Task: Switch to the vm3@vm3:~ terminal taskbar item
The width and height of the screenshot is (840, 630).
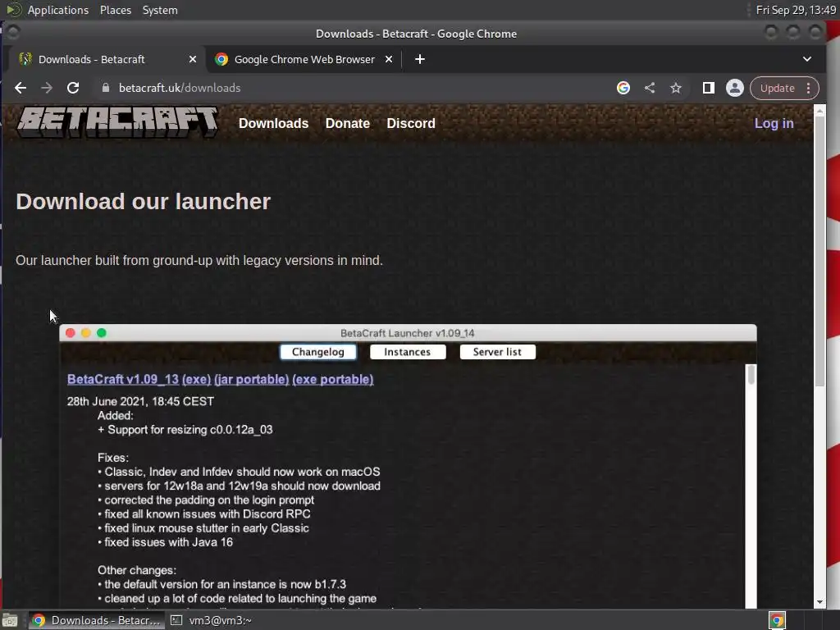Action: (x=212, y=620)
